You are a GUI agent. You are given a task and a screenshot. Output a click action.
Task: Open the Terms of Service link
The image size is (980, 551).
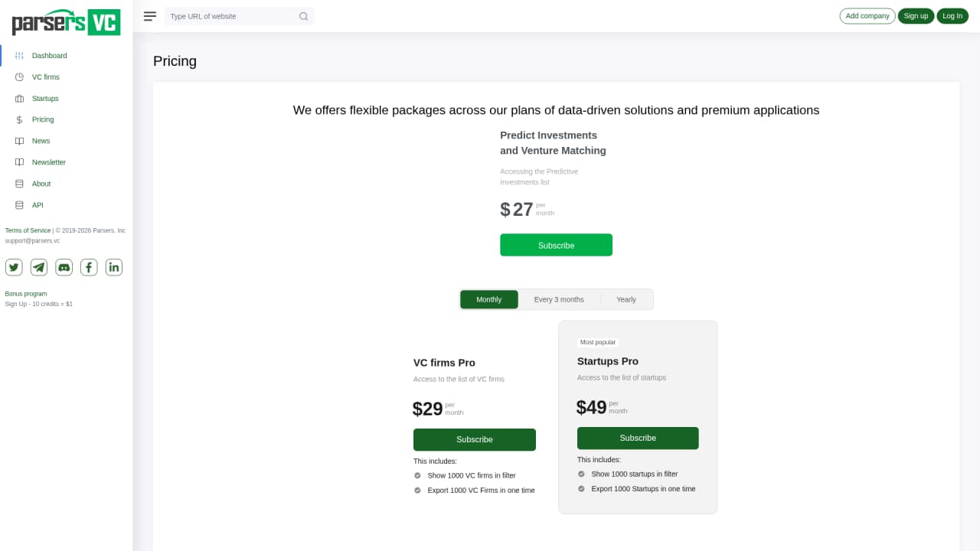click(x=28, y=230)
